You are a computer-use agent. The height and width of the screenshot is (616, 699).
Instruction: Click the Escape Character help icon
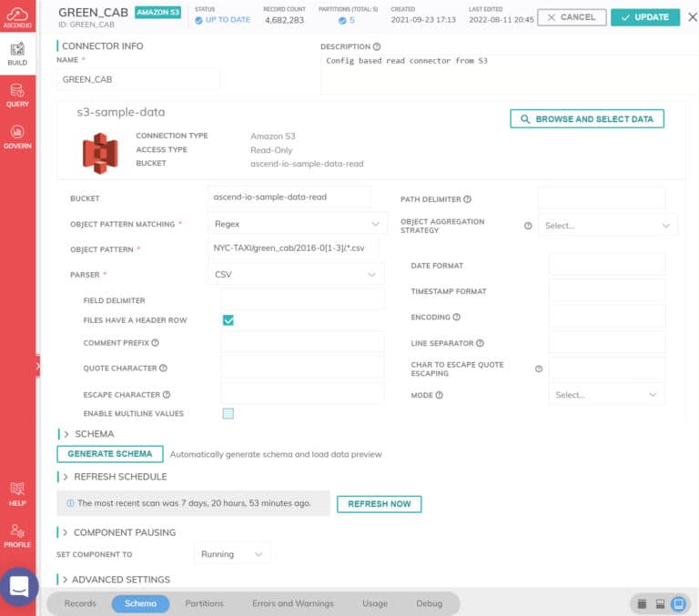167,395
